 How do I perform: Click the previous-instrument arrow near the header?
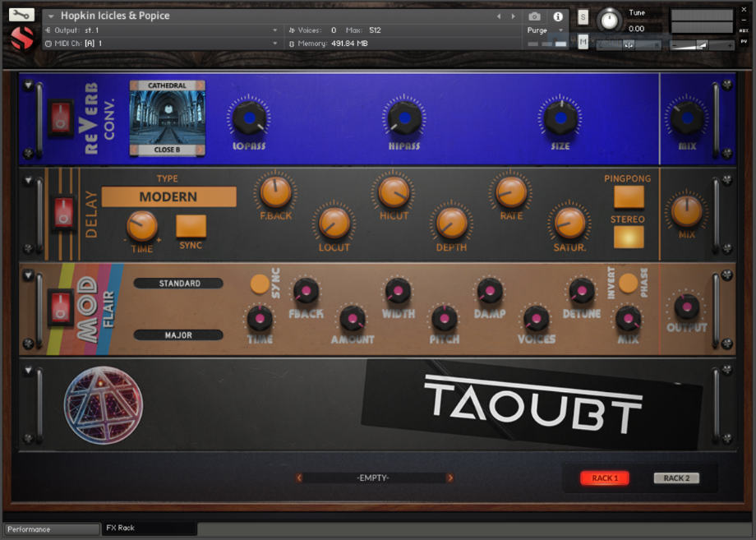[498, 15]
